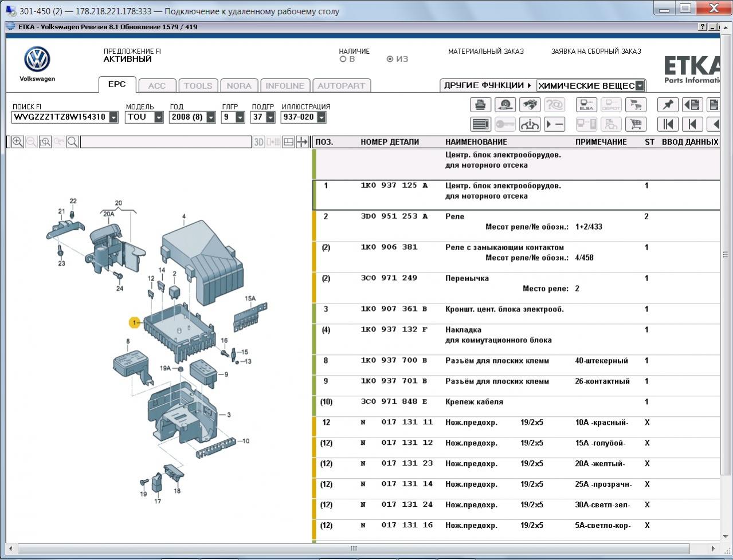Click the remote desktop title bar icon
Screen dimensions: 733x560
[10, 11]
